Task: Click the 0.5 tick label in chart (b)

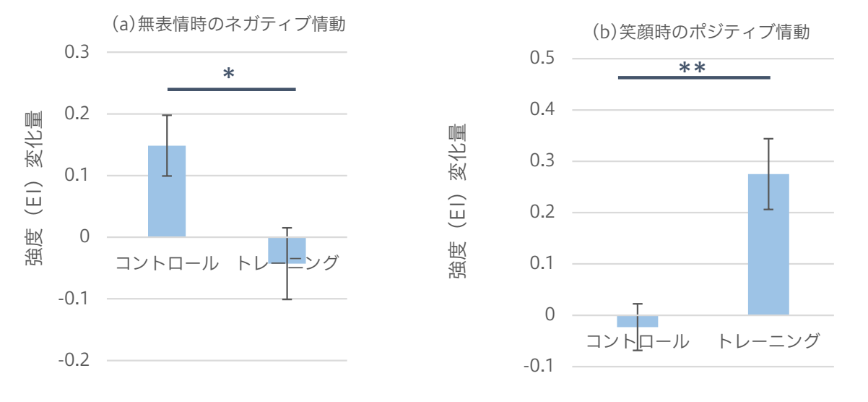Action: (542, 59)
